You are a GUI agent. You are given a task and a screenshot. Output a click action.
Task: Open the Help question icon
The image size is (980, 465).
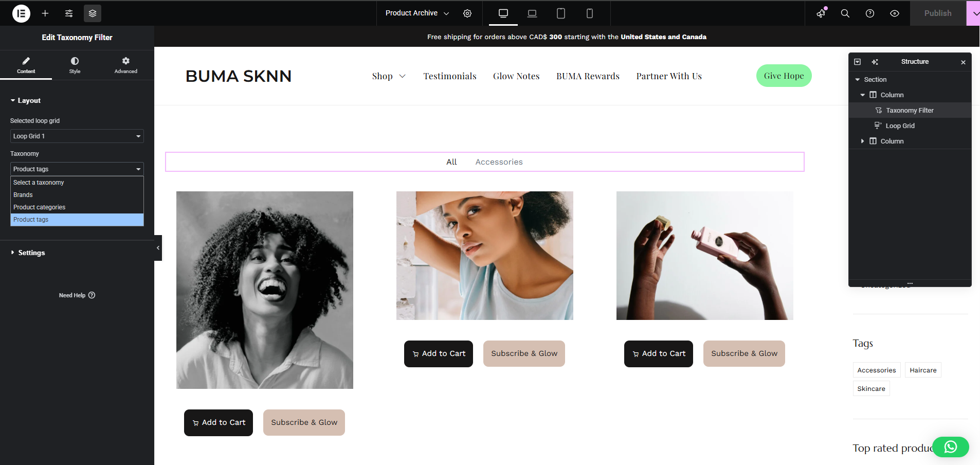870,13
